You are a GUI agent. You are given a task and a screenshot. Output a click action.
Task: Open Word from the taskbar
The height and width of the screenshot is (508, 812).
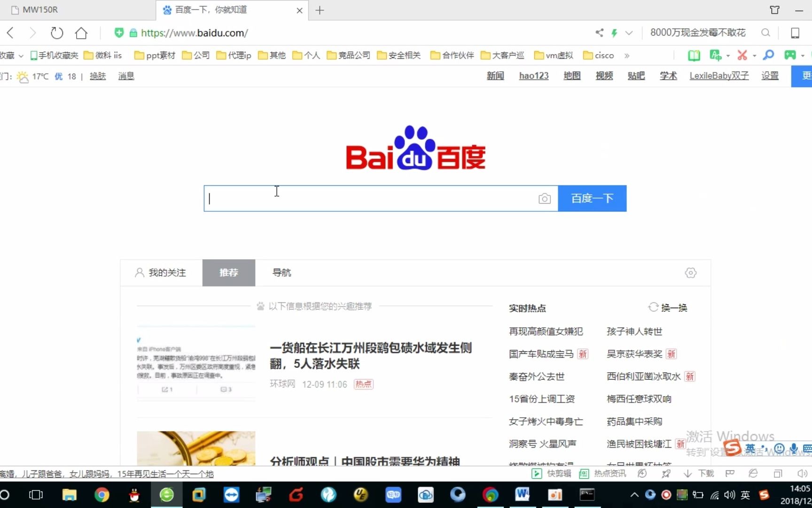click(x=522, y=495)
